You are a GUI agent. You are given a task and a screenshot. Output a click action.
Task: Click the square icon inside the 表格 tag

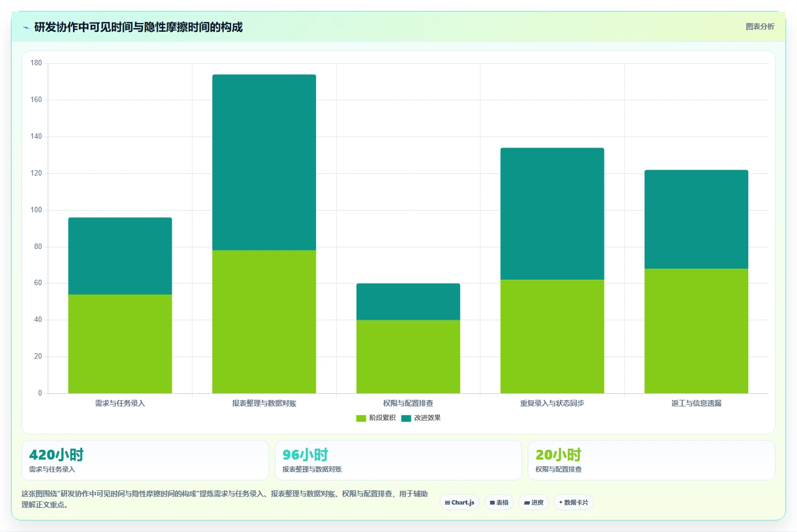click(x=493, y=502)
